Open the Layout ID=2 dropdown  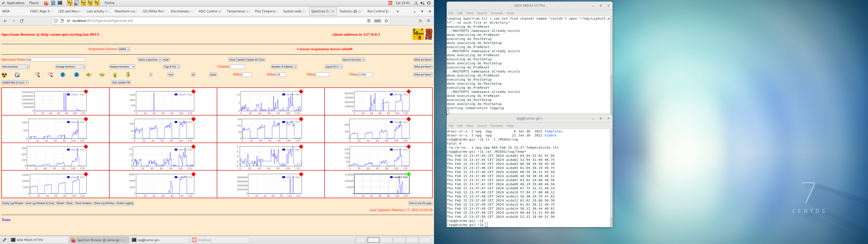pos(334,66)
